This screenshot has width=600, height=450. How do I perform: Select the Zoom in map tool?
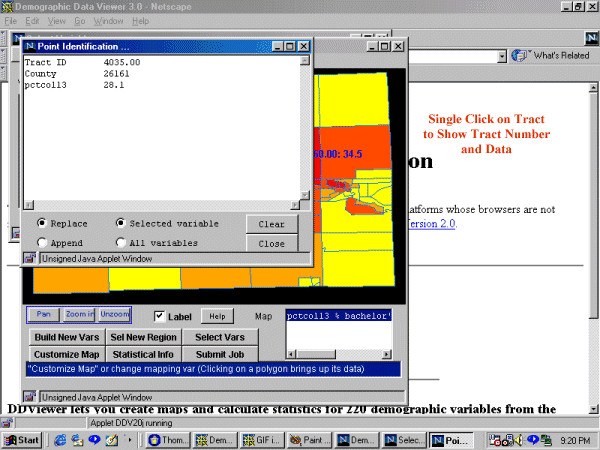[79, 314]
